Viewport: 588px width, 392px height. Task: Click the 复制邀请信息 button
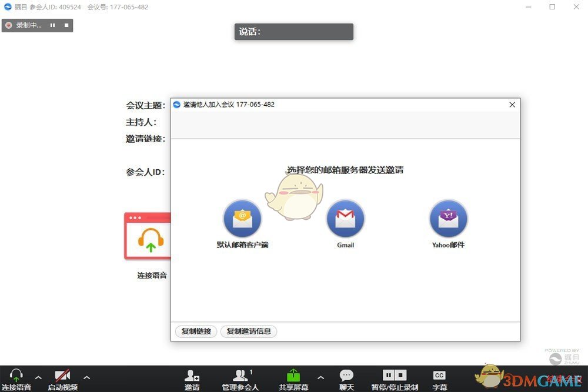249,331
